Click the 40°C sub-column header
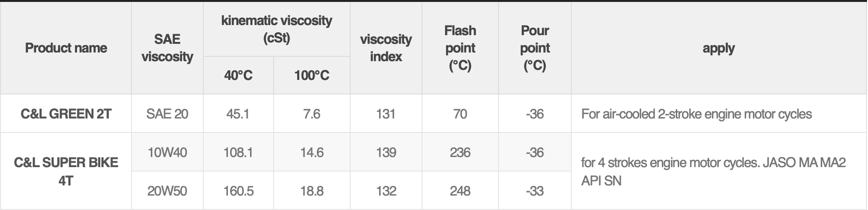This screenshot has width=868, height=210. tap(238, 76)
